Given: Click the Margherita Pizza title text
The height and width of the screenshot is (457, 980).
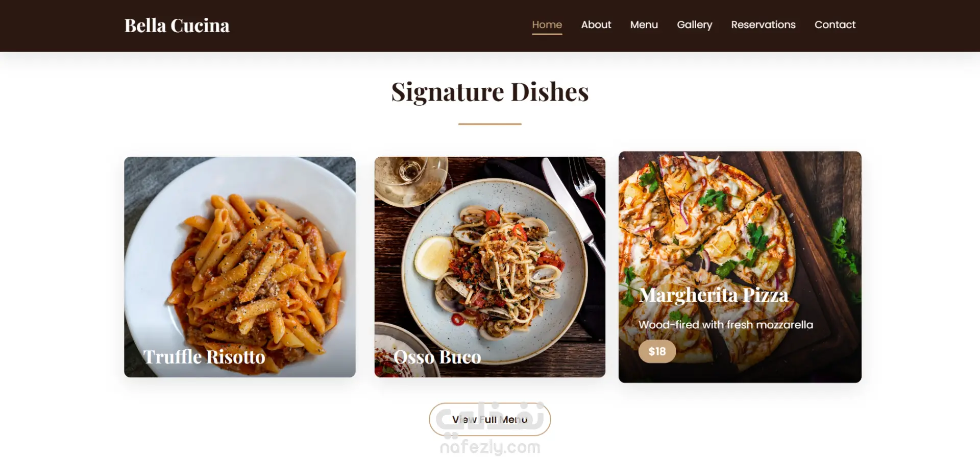Looking at the screenshot, I should click(x=713, y=295).
